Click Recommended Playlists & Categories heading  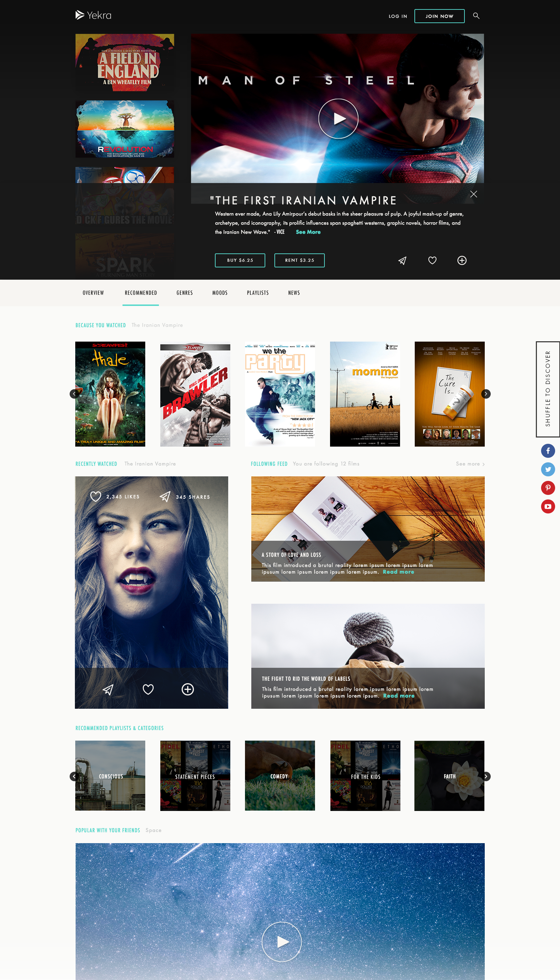pos(119,728)
